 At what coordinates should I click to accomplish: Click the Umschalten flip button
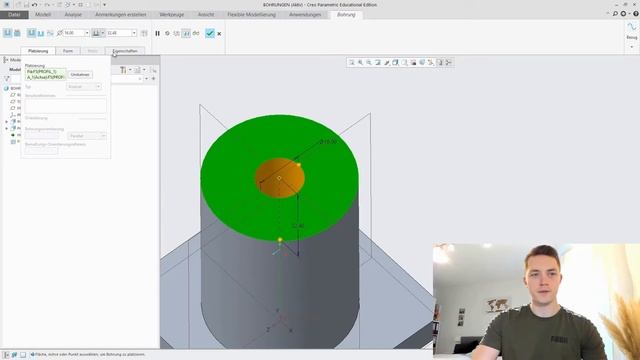(80, 75)
